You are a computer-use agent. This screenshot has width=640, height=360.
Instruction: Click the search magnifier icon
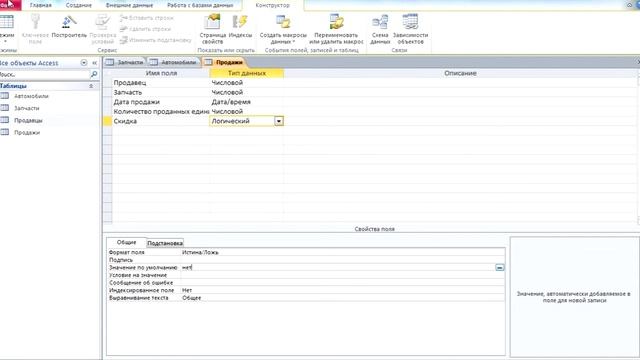tap(93, 74)
